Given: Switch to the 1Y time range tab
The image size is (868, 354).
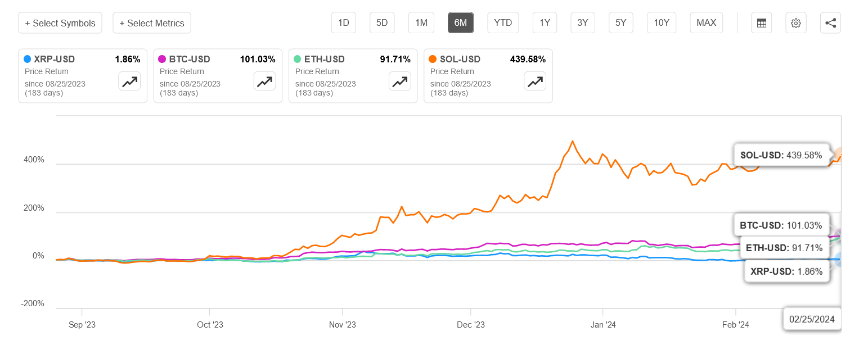Looking at the screenshot, I should (x=545, y=22).
